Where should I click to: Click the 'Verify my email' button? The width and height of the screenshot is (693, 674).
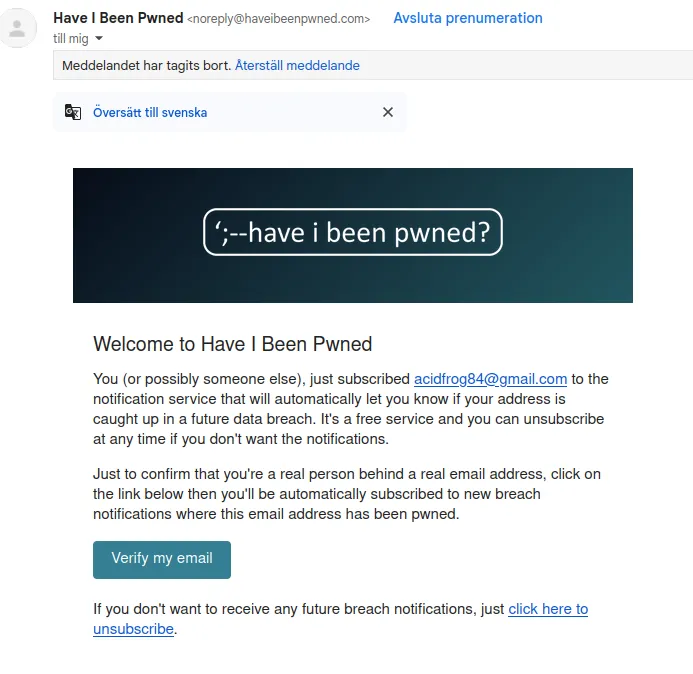(x=162, y=560)
